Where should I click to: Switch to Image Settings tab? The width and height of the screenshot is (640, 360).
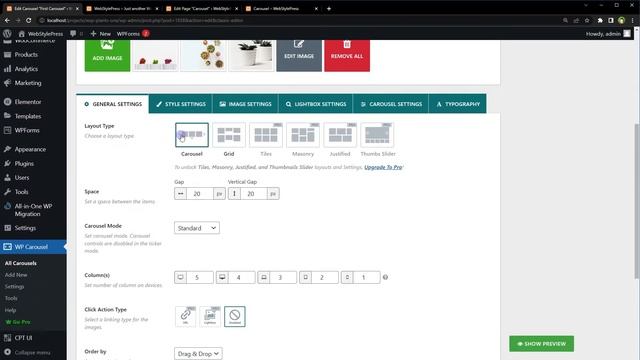coord(245,104)
